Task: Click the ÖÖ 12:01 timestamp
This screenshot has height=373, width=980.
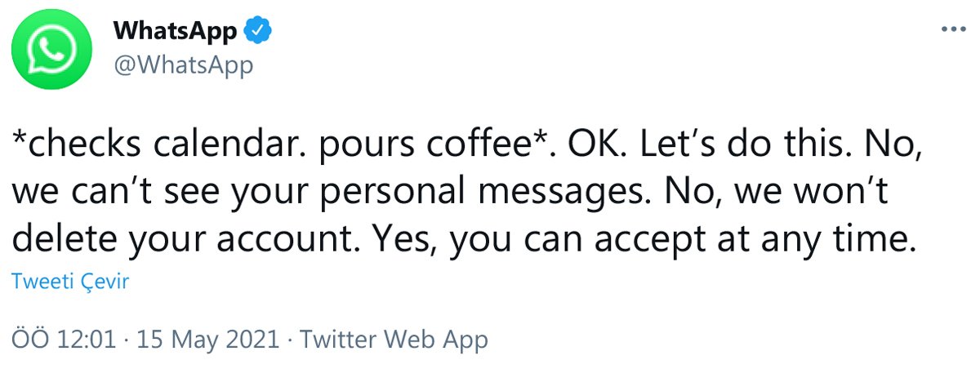Action: coord(64,339)
